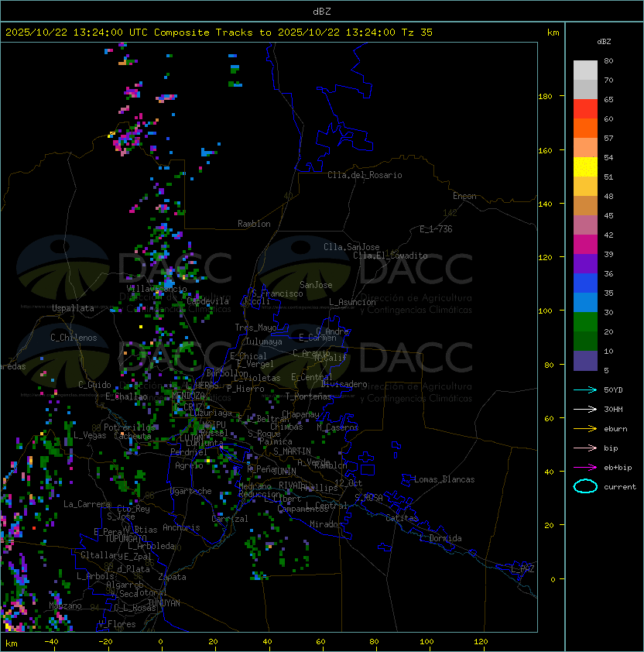Select the pink bip arrow symbol
Image resolution: width=644 pixels, height=652 pixels.
tap(585, 448)
